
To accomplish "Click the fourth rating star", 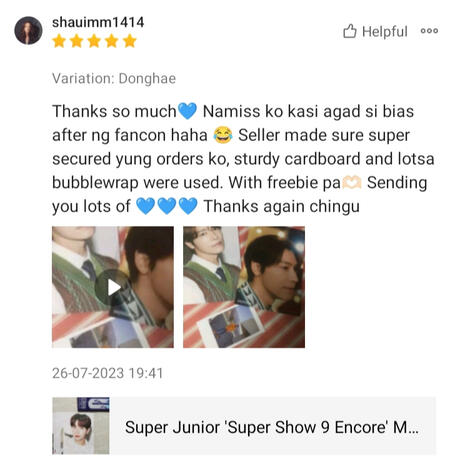I will pyautogui.click(x=112, y=41).
